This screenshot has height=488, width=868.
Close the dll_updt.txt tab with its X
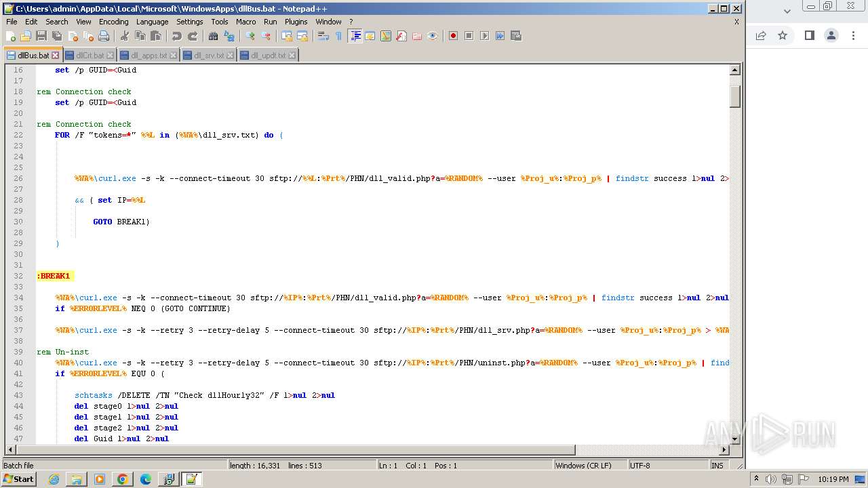pos(292,56)
